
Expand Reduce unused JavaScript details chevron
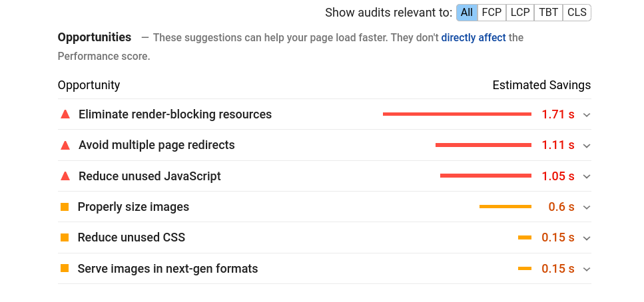click(587, 177)
